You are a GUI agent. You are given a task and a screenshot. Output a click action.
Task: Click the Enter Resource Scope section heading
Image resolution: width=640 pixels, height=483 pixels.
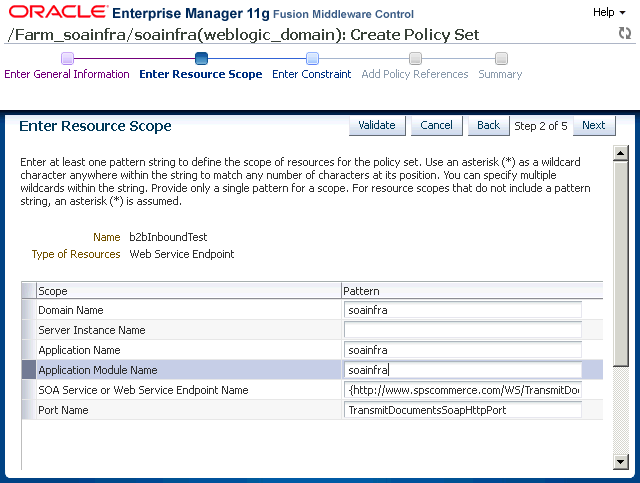95,126
